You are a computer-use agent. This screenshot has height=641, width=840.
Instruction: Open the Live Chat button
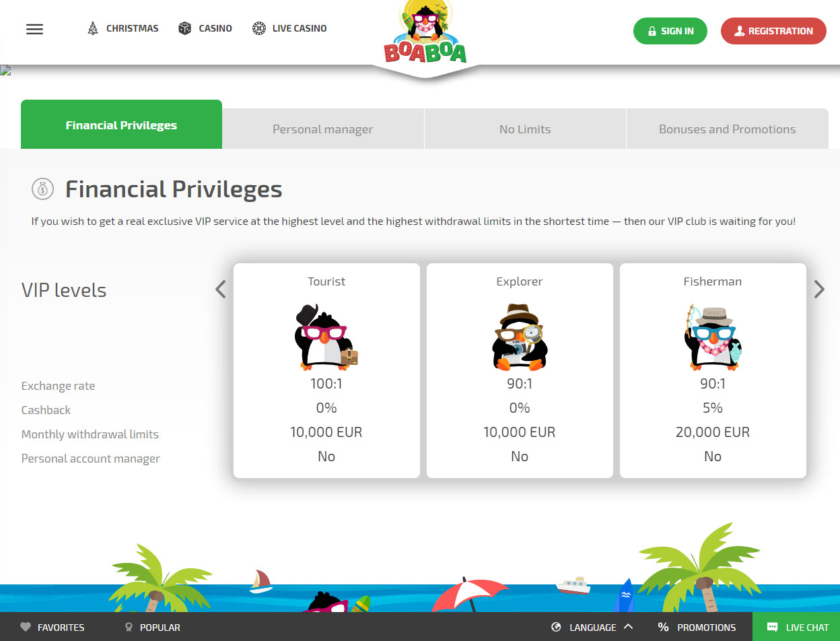click(796, 627)
